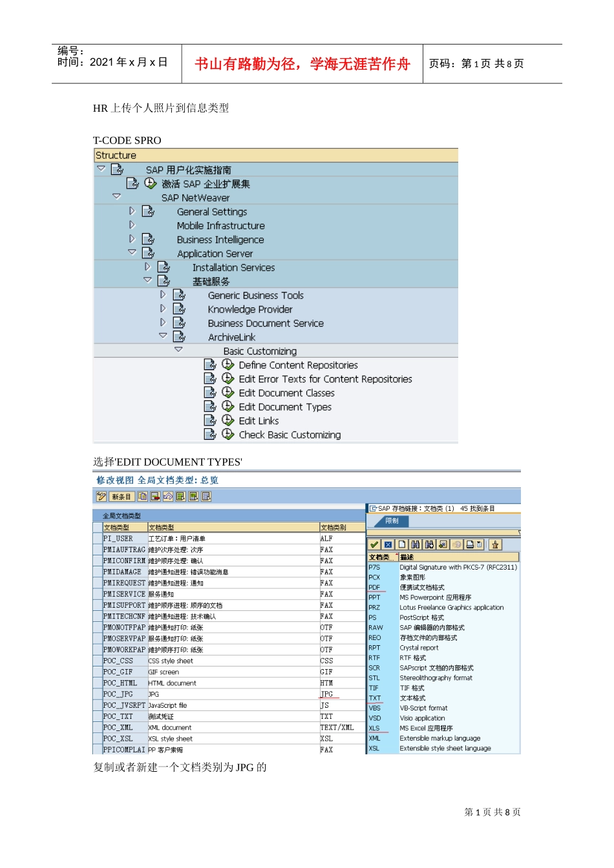Select the row selector beside POC_JPG

click(98, 694)
